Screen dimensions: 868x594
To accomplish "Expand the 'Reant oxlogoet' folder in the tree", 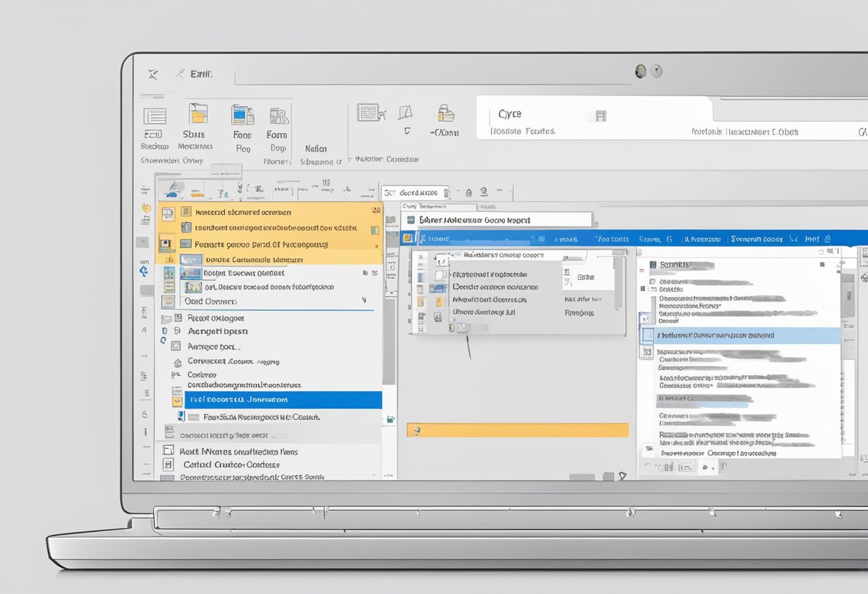I will tap(166, 318).
